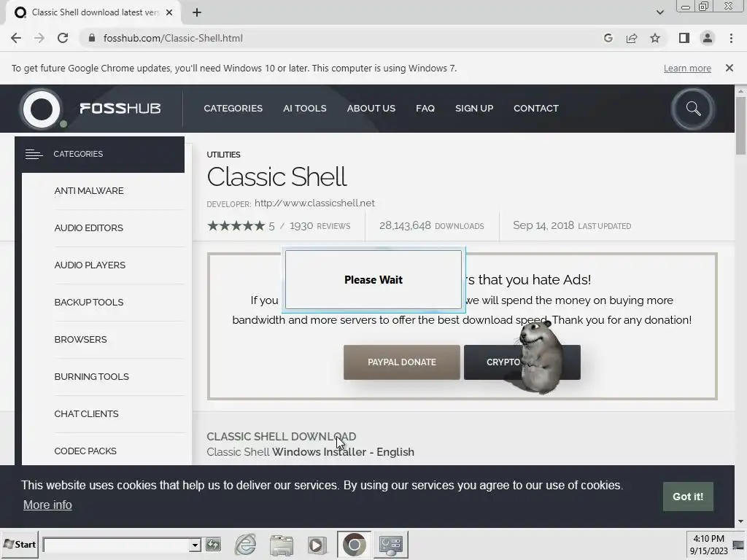The height and width of the screenshot is (560, 747).
Task: Select AUDIO EDITORS category
Action: click(x=88, y=228)
